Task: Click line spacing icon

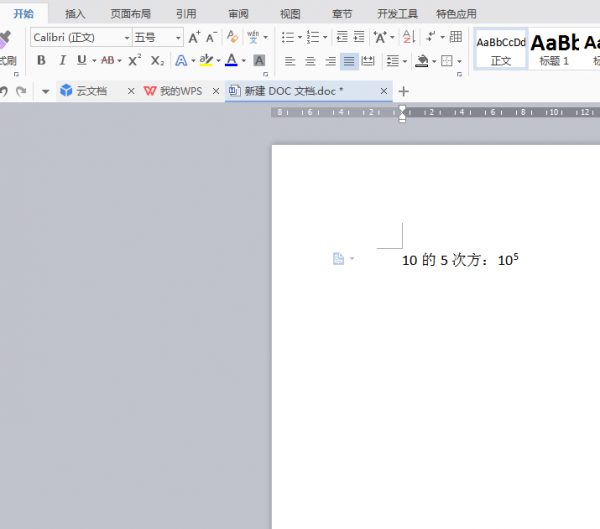Action: pos(393,61)
